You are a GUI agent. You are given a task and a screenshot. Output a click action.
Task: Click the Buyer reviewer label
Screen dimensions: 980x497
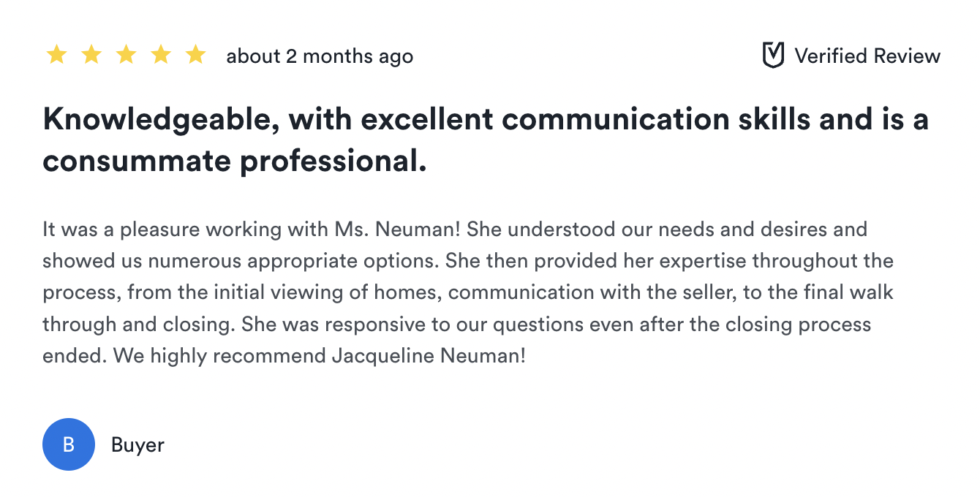(137, 445)
